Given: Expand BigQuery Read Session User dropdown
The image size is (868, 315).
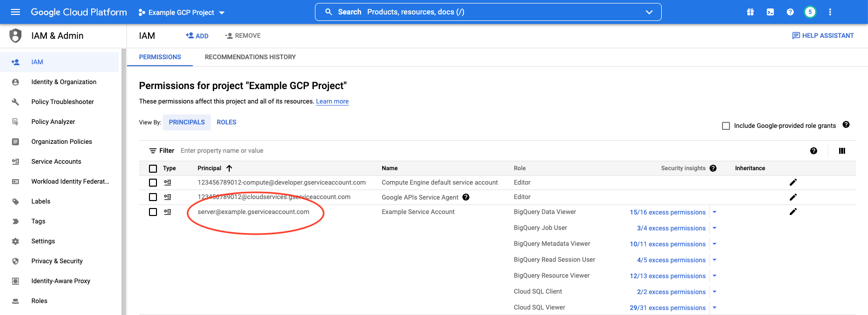Looking at the screenshot, I should pyautogui.click(x=715, y=260).
